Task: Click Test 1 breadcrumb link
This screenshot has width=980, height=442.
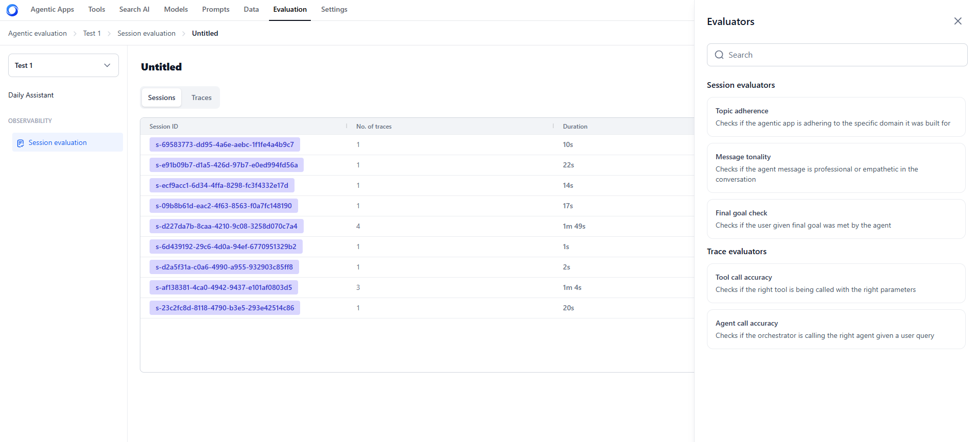Action: point(92,33)
